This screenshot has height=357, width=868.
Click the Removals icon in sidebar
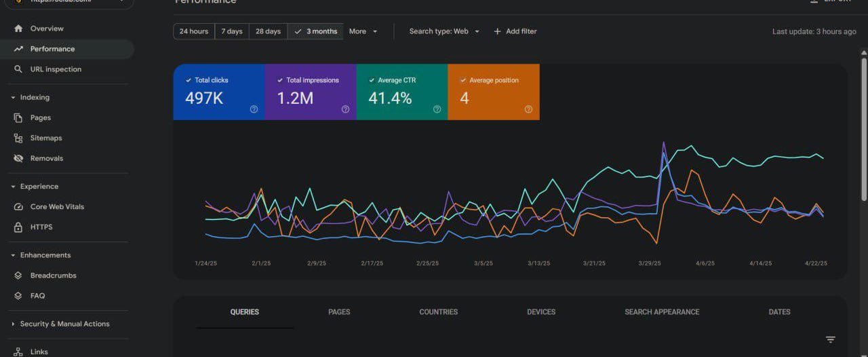pyautogui.click(x=18, y=159)
